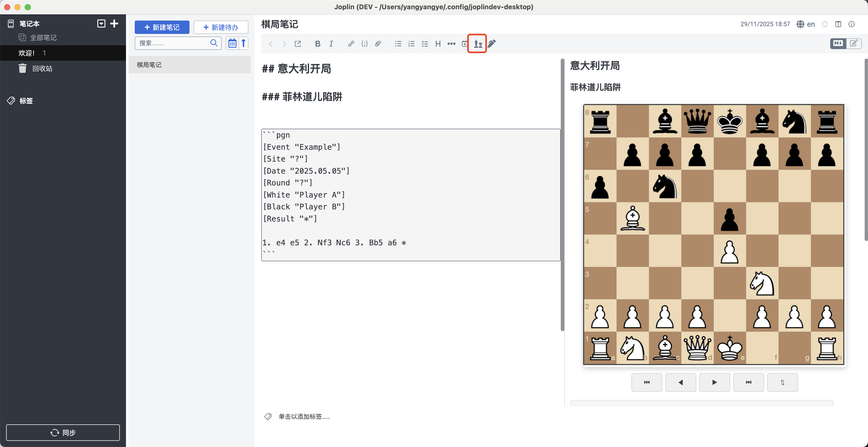The height and width of the screenshot is (447, 868).
Task: Click the pencil drawing toolbar icon
Action: pyautogui.click(x=492, y=43)
